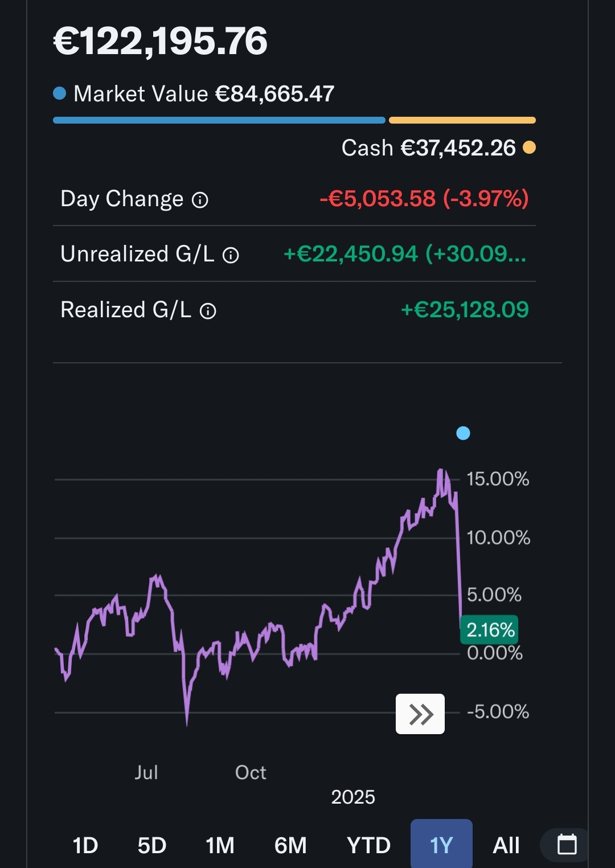Tap the 15.00% axis label

(x=498, y=479)
